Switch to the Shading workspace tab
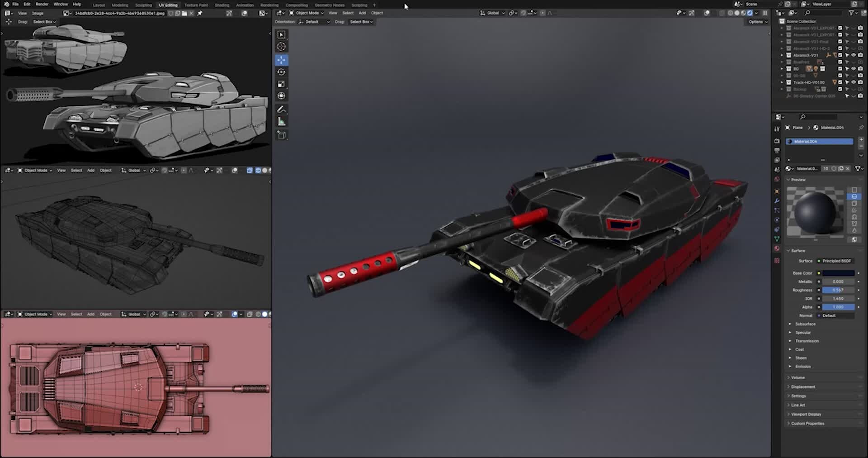 point(222,5)
